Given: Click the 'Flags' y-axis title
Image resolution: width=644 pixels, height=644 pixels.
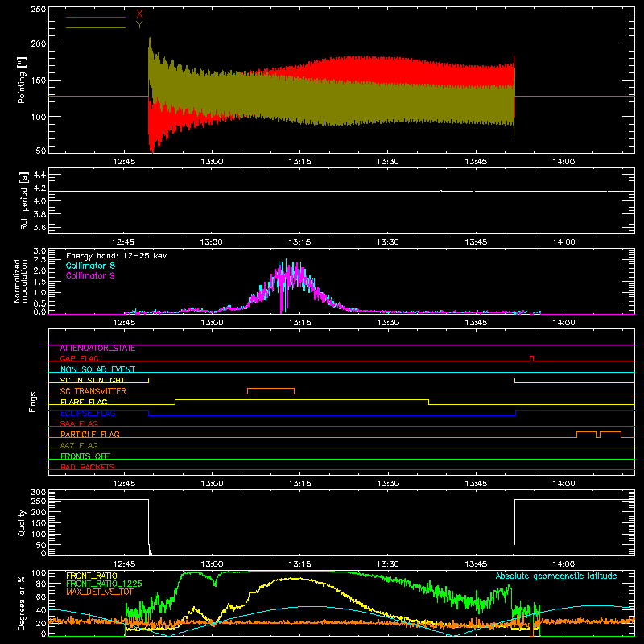Looking at the screenshot, I should pyautogui.click(x=33, y=402).
